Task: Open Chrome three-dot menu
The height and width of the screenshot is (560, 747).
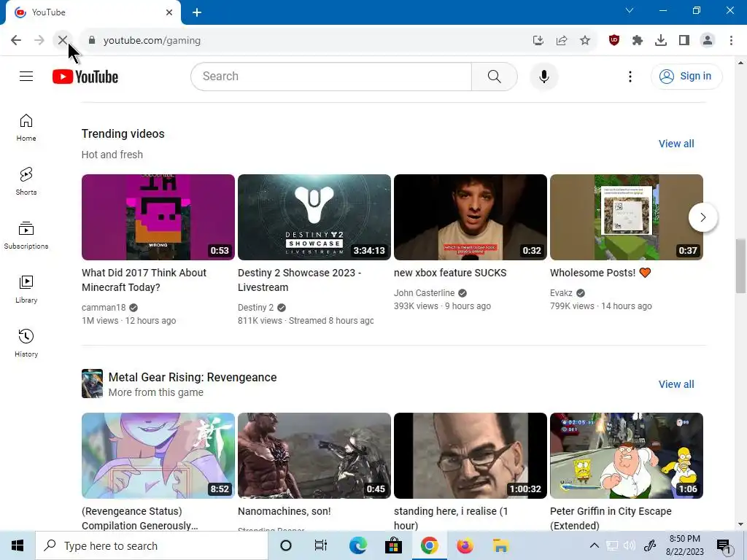Action: 731,41
